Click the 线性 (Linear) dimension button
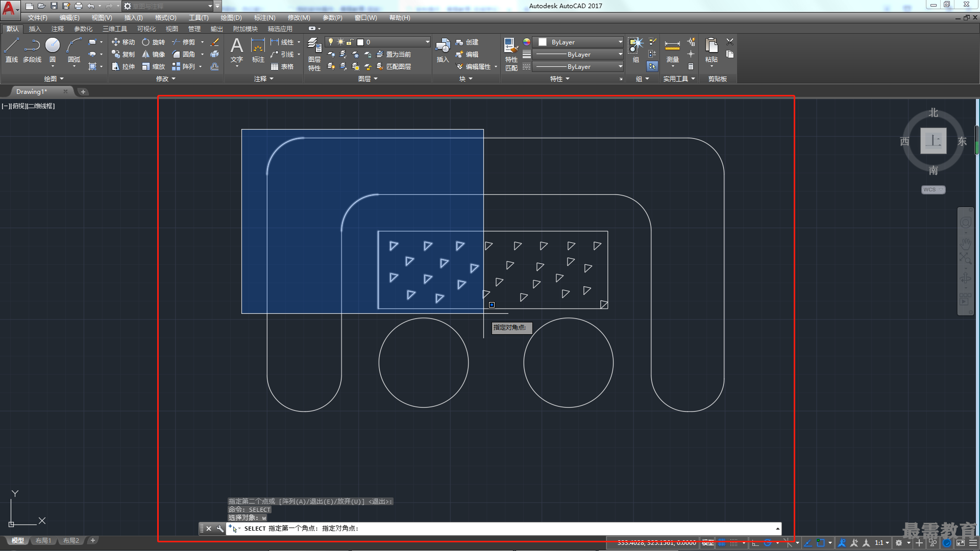The width and height of the screenshot is (980, 551). coord(282,42)
